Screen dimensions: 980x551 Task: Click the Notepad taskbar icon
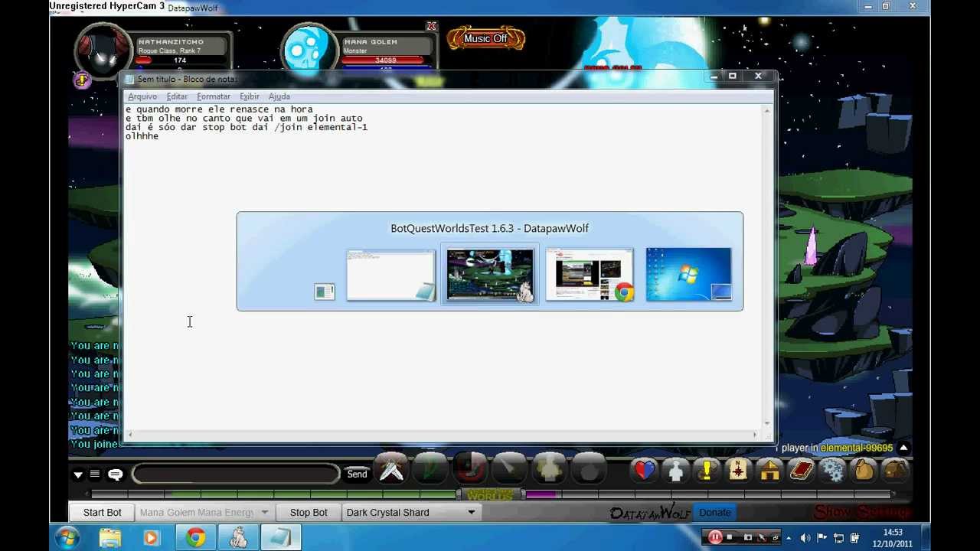coord(280,538)
